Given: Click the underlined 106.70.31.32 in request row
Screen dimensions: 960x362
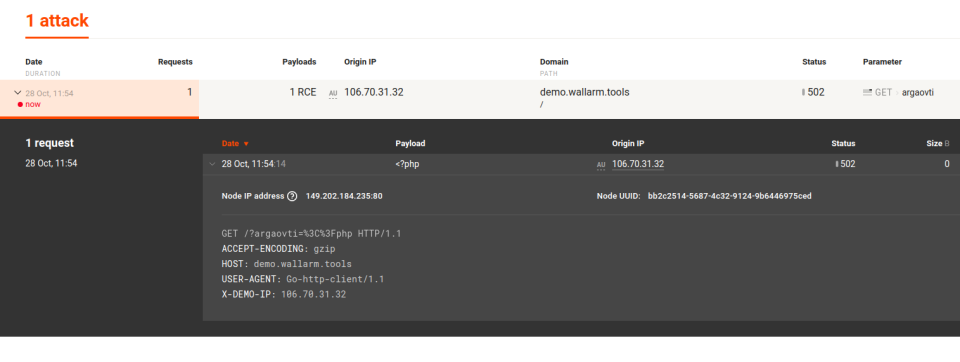Looking at the screenshot, I should point(638,164).
